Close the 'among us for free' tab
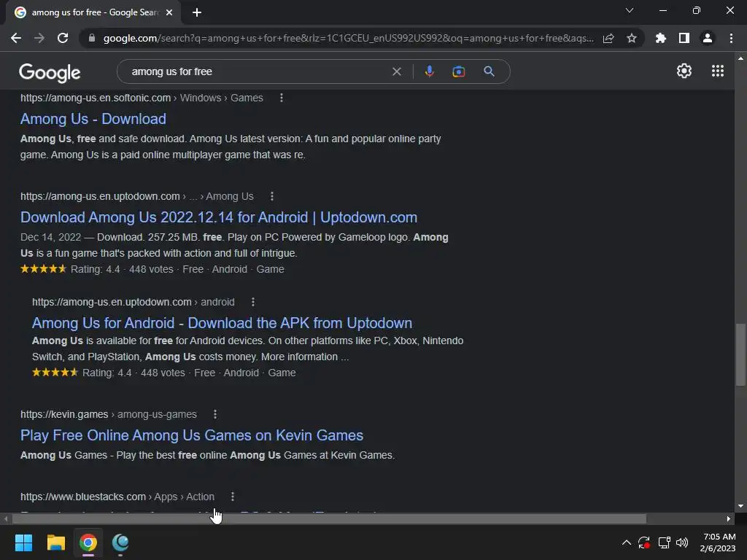The height and width of the screenshot is (560, 747). [x=169, y=12]
